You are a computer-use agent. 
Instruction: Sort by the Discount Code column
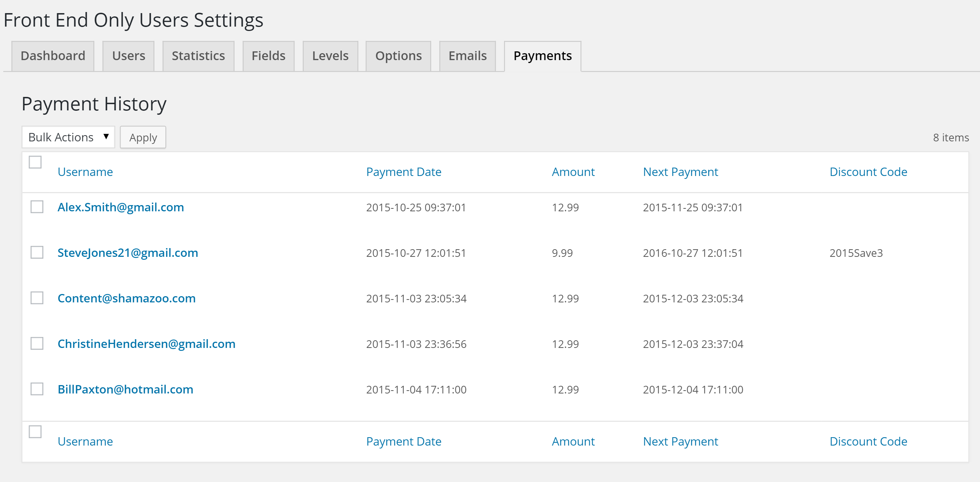(869, 172)
